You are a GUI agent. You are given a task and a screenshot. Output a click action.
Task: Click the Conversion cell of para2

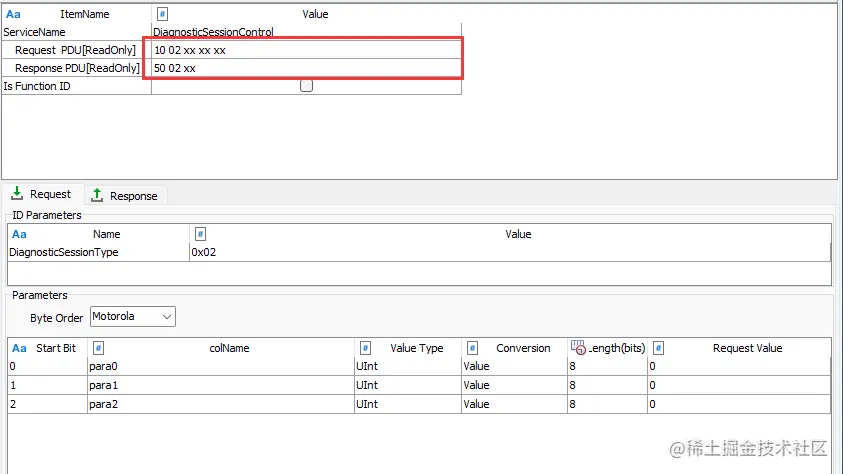[514, 404]
